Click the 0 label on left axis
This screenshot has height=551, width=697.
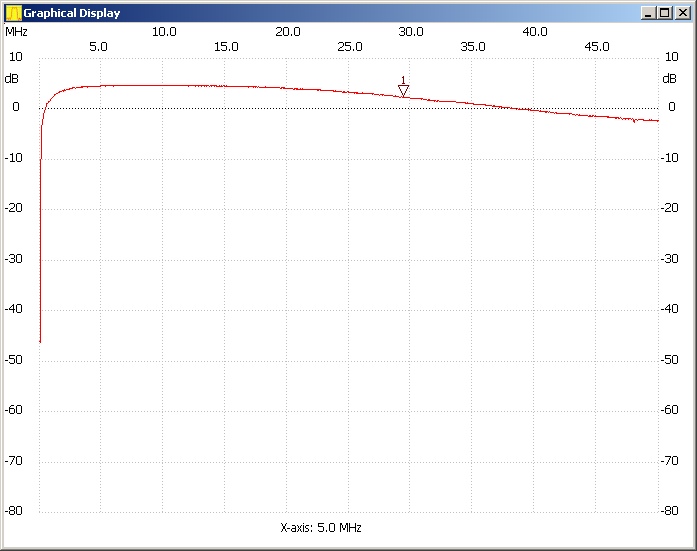[x=15, y=107]
